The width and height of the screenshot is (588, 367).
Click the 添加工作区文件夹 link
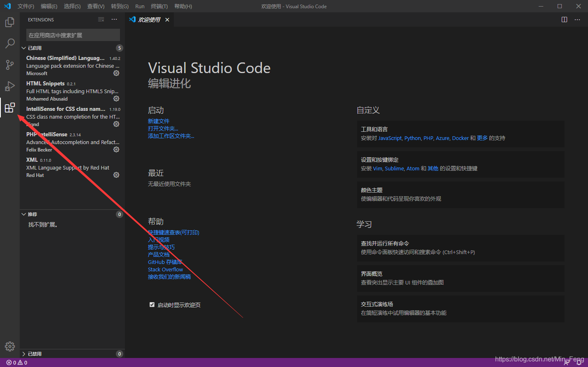pyautogui.click(x=171, y=136)
